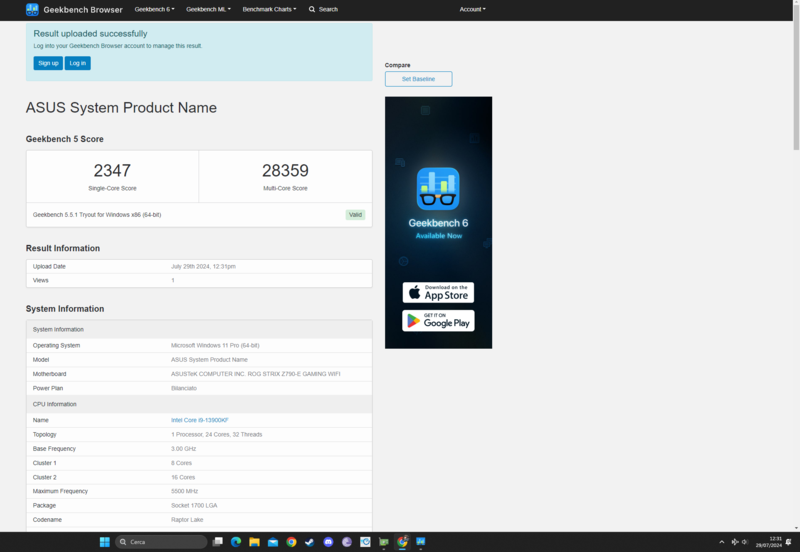The height and width of the screenshot is (552, 800).
Task: Click the multi-core score 28359
Action: tap(285, 170)
